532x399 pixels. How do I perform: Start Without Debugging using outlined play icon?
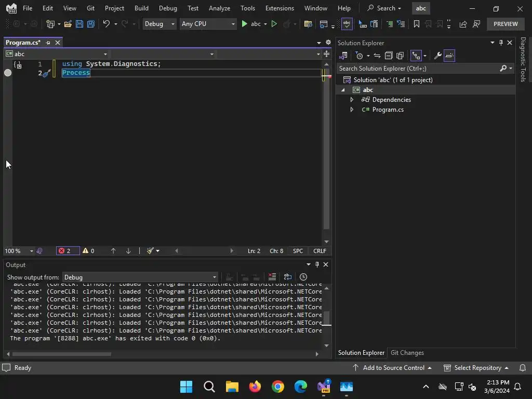[274, 24]
